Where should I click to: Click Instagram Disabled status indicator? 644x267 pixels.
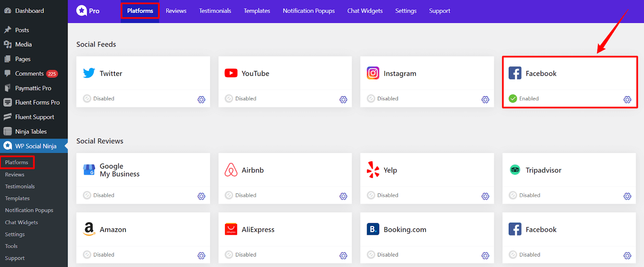point(383,98)
